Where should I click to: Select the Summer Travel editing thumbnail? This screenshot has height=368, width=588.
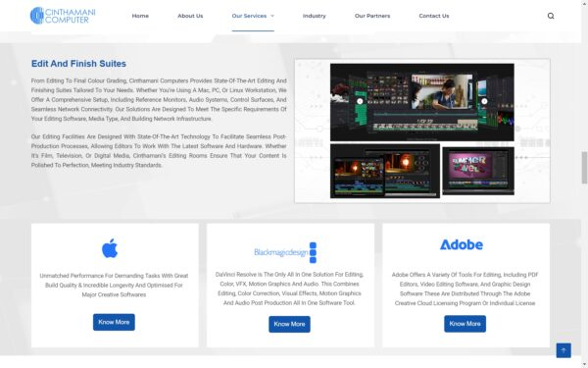[x=478, y=171]
